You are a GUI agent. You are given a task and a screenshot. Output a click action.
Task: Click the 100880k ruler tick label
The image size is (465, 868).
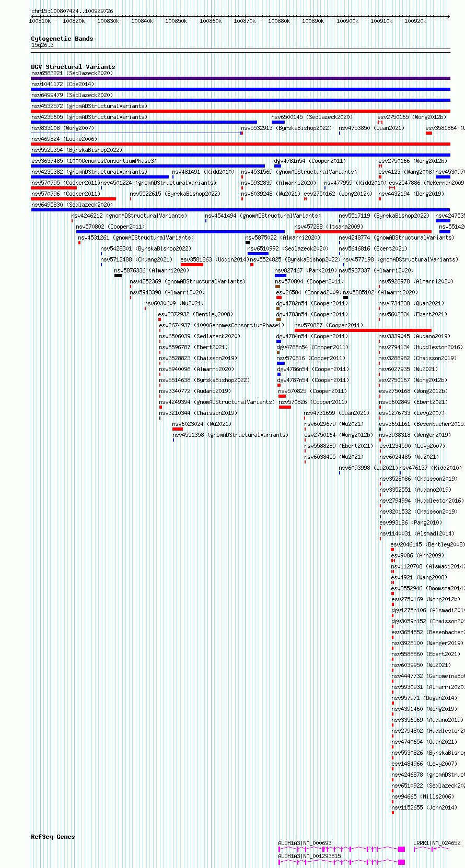[279, 21]
